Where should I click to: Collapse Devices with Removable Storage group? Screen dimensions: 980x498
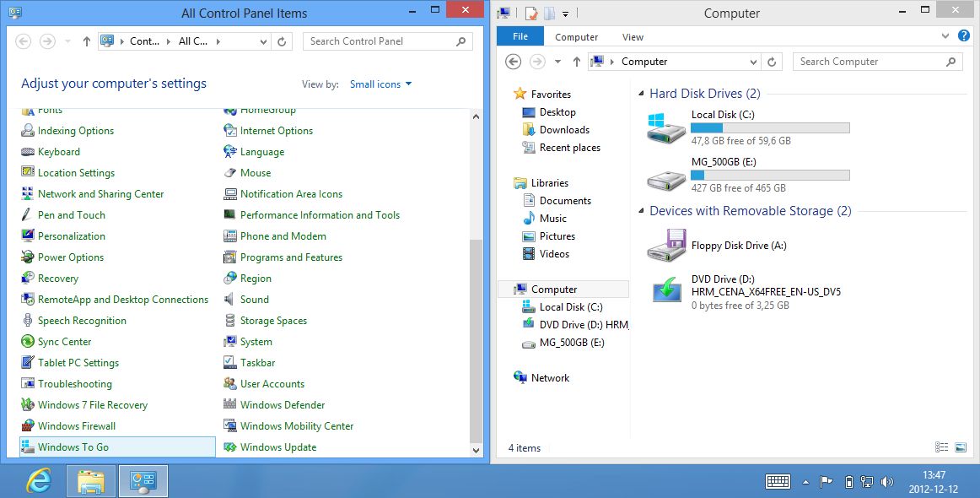pos(641,211)
